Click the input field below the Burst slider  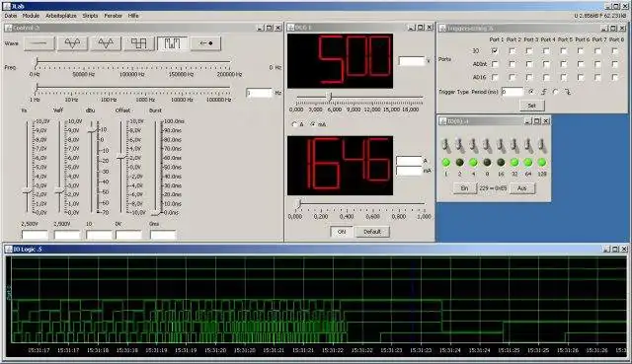click(163, 235)
